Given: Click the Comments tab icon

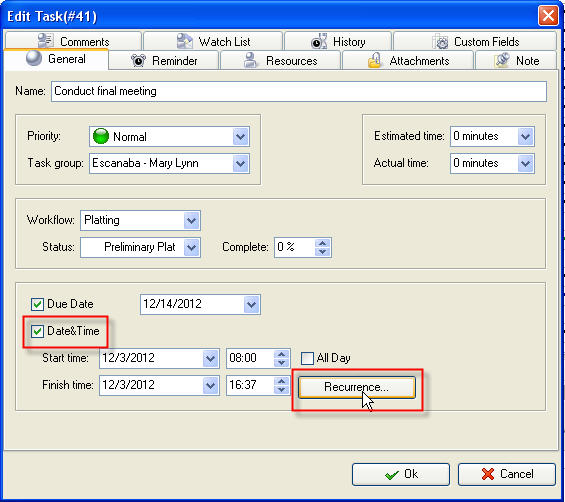Looking at the screenshot, I should [45, 41].
